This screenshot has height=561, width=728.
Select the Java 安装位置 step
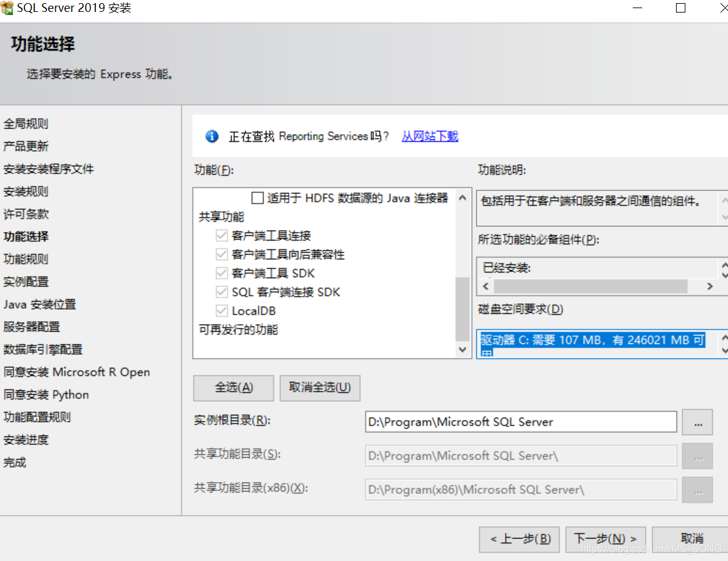tap(39, 304)
